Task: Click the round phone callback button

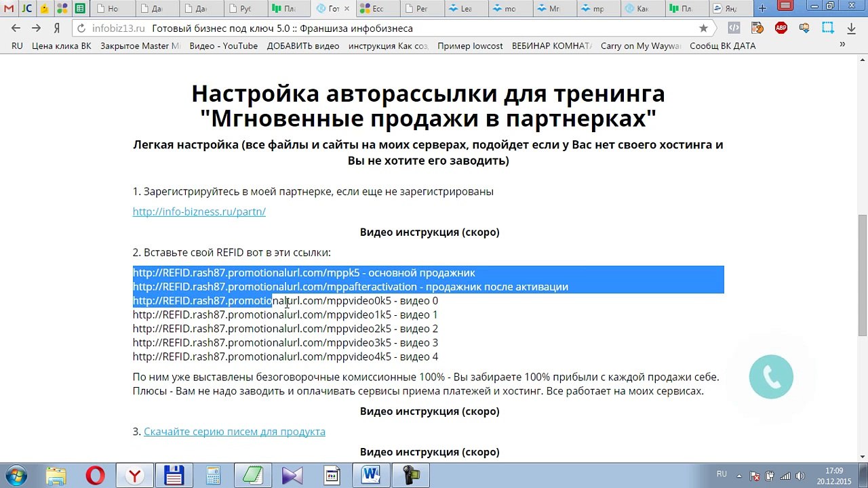Action: [771, 377]
